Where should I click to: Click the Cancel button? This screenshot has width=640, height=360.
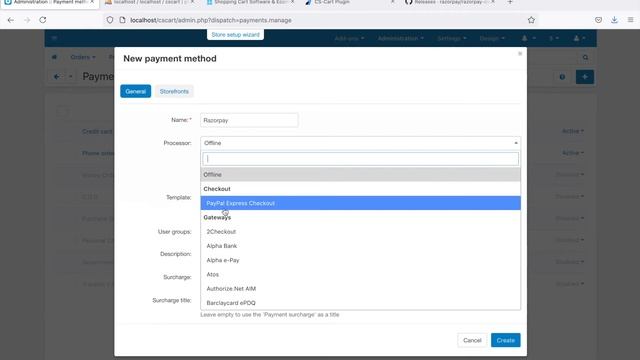(472, 340)
